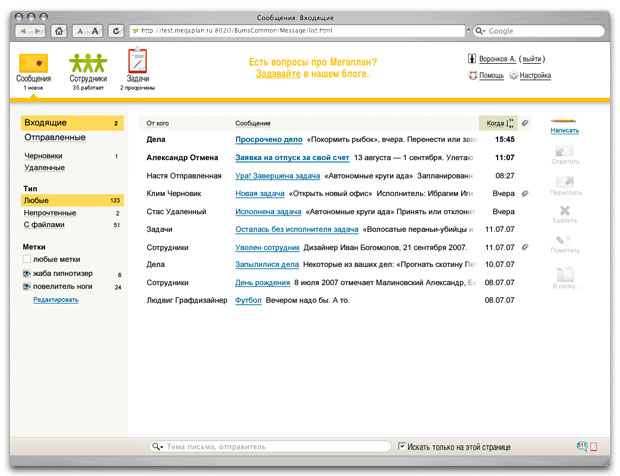The width and height of the screenshot is (620, 476).
Task: Open the 'Просрочено дело' message link
Action: click(x=268, y=140)
